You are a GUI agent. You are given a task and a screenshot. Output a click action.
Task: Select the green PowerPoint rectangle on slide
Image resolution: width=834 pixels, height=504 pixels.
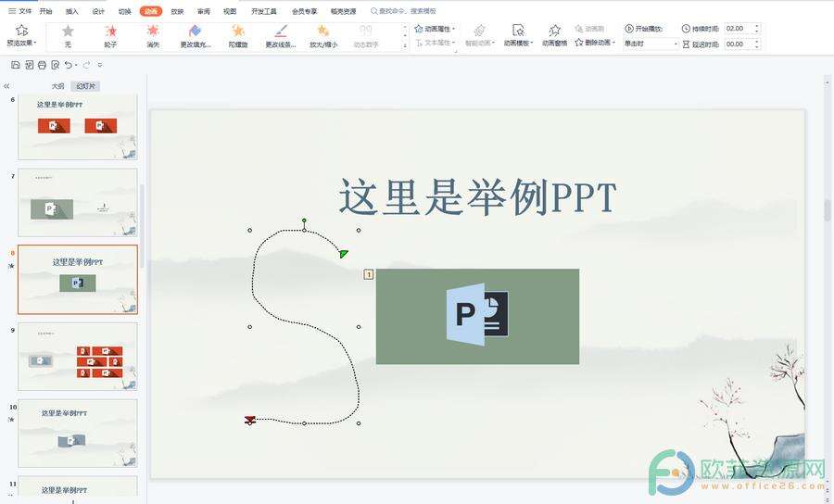tap(477, 316)
